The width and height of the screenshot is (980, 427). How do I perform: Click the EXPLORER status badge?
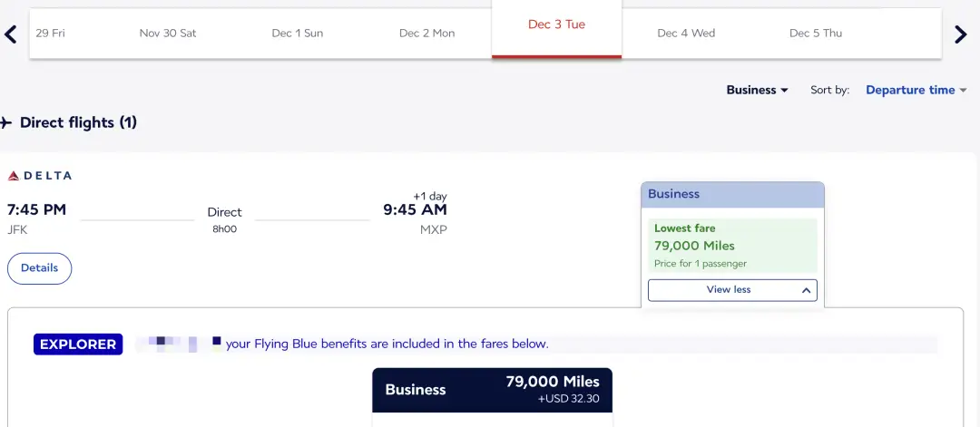click(x=78, y=345)
